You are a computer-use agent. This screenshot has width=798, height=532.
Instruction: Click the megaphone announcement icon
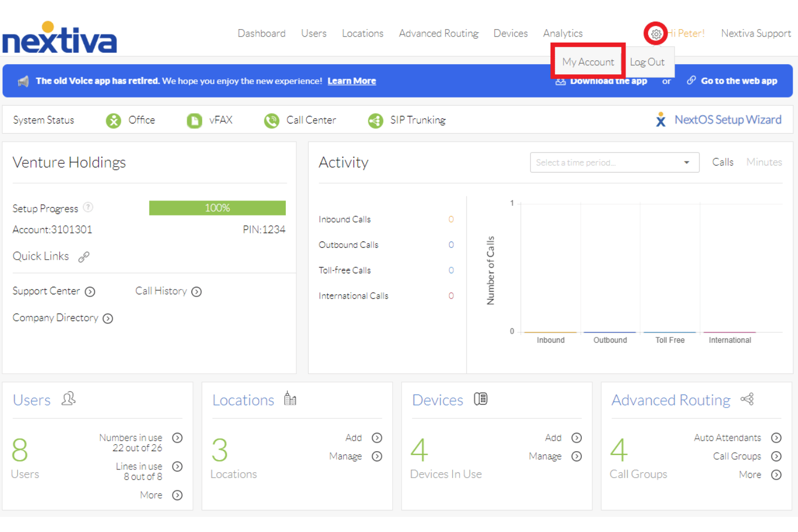(23, 81)
